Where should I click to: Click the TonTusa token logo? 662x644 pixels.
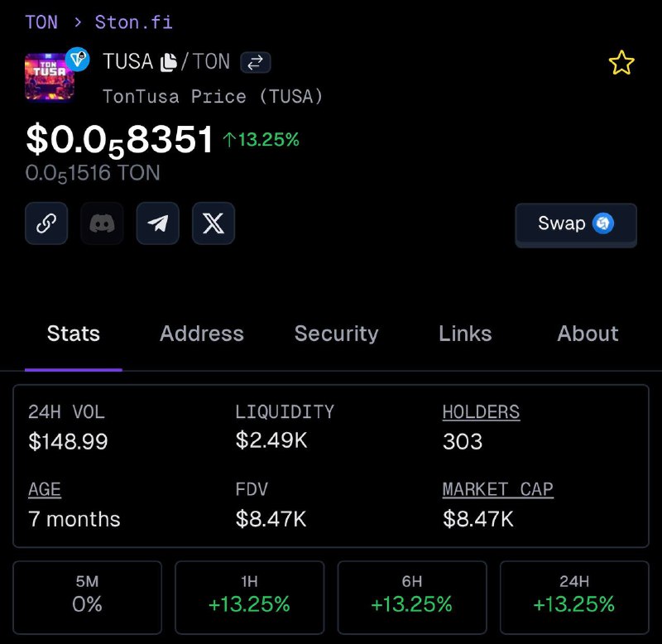[50, 76]
